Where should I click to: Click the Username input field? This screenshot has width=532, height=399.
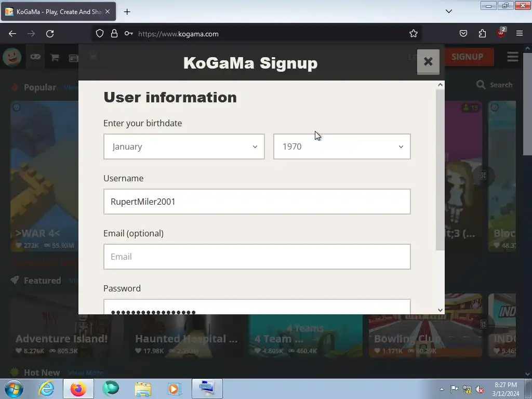(x=257, y=202)
